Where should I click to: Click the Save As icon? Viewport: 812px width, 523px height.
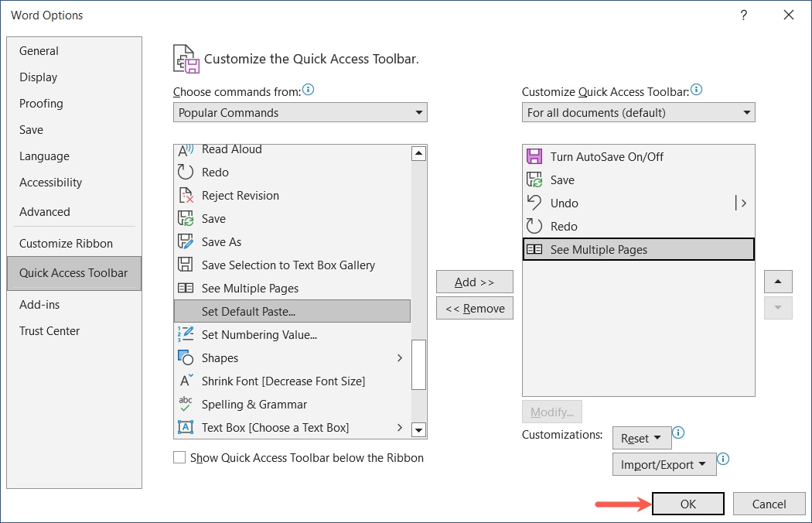[186, 241]
